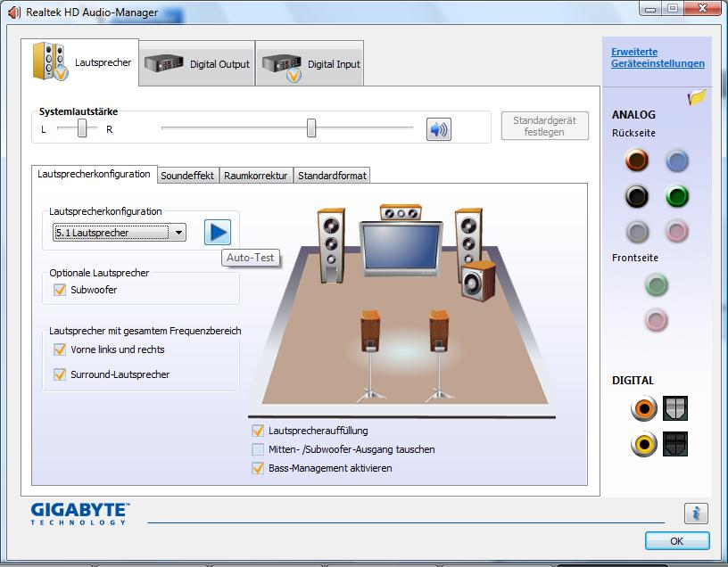Open the 5.1 Lautsprecher configuration dropdown

click(x=120, y=233)
